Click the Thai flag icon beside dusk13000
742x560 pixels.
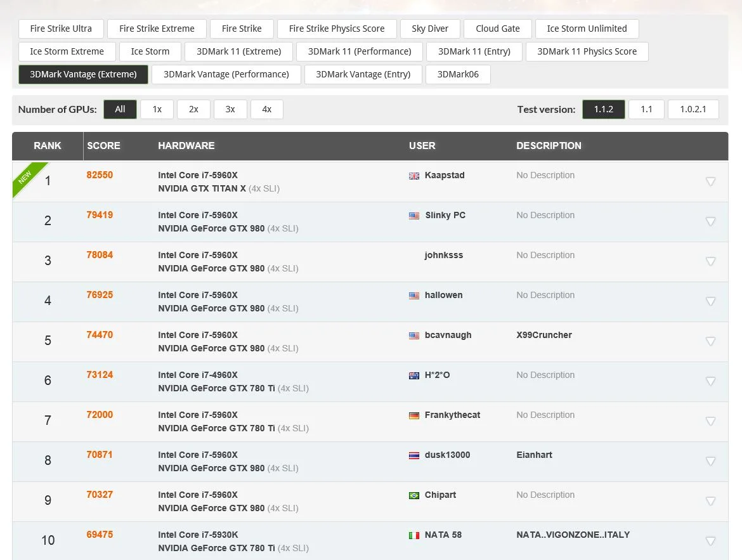[x=414, y=456]
